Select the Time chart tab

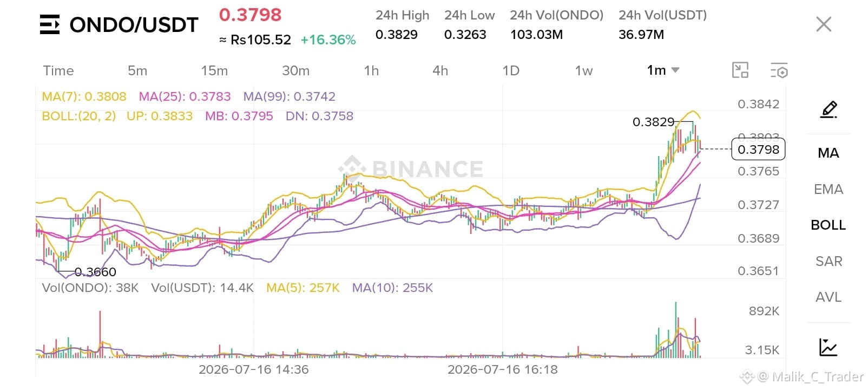point(58,70)
